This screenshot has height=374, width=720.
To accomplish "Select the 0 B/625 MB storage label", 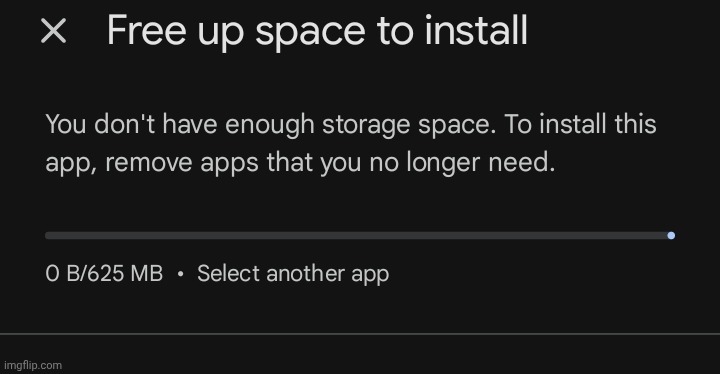I will pos(104,273).
